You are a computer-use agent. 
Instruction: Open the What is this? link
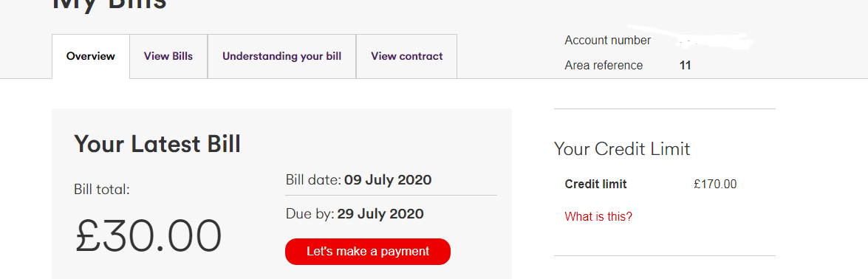(x=598, y=216)
